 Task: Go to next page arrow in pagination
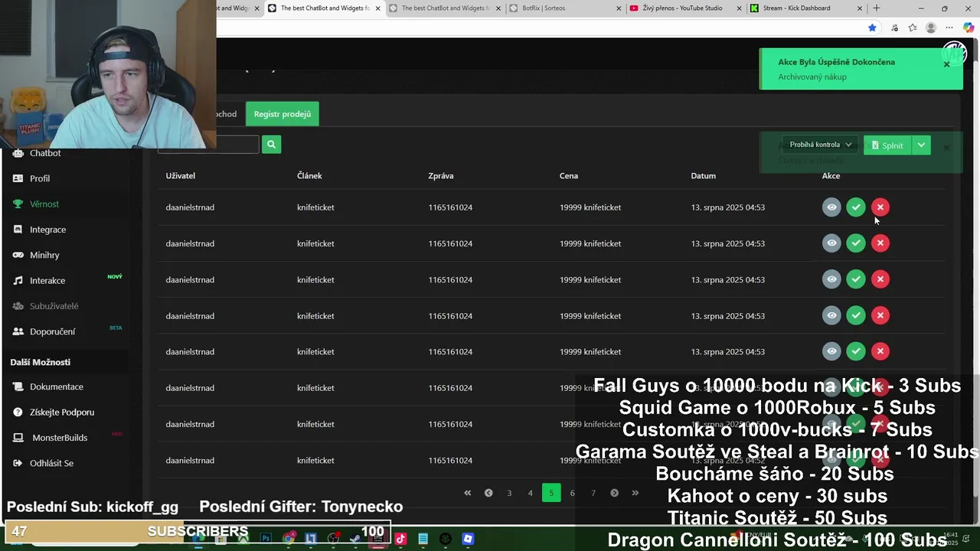pos(614,493)
